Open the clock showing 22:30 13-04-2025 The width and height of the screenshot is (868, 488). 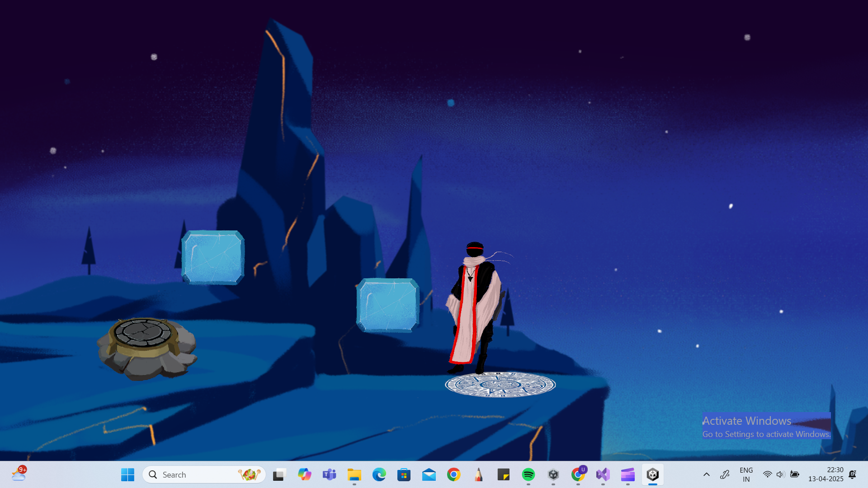[826, 474]
